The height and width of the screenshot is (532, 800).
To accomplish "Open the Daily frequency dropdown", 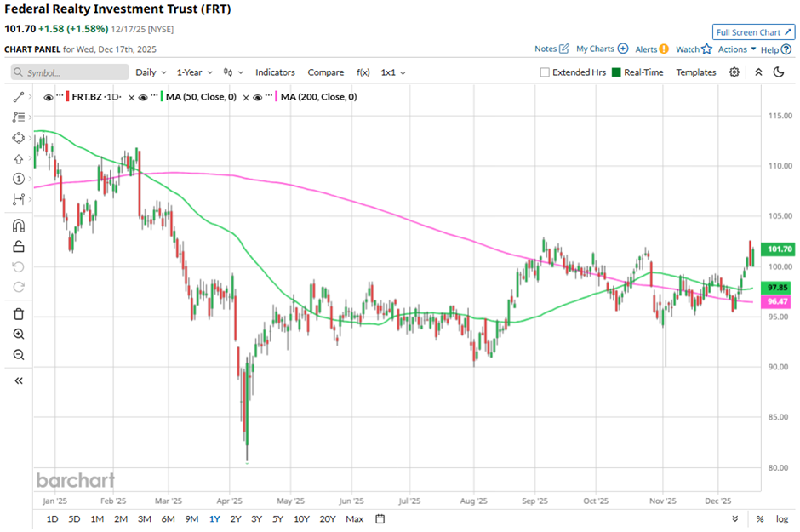I will tap(151, 72).
